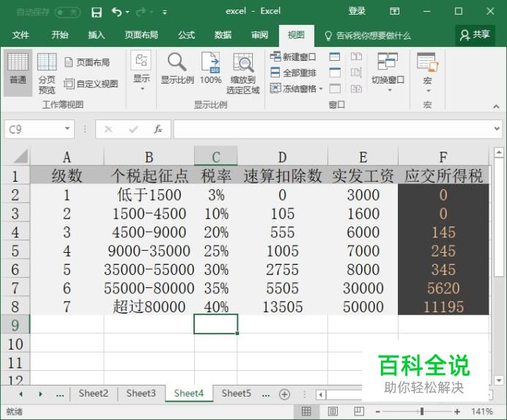Click the View Side by Side icon
The image size is (507, 420).
coord(356,57)
